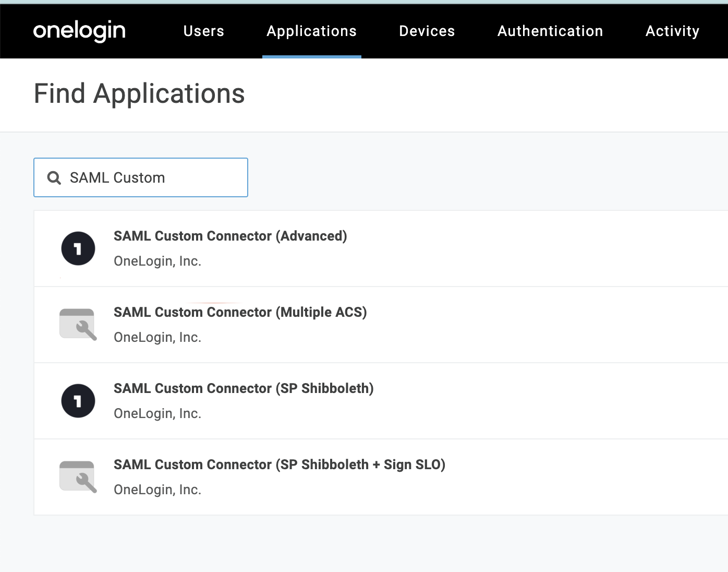
Task: Open the Authentication menu
Action: tap(550, 31)
